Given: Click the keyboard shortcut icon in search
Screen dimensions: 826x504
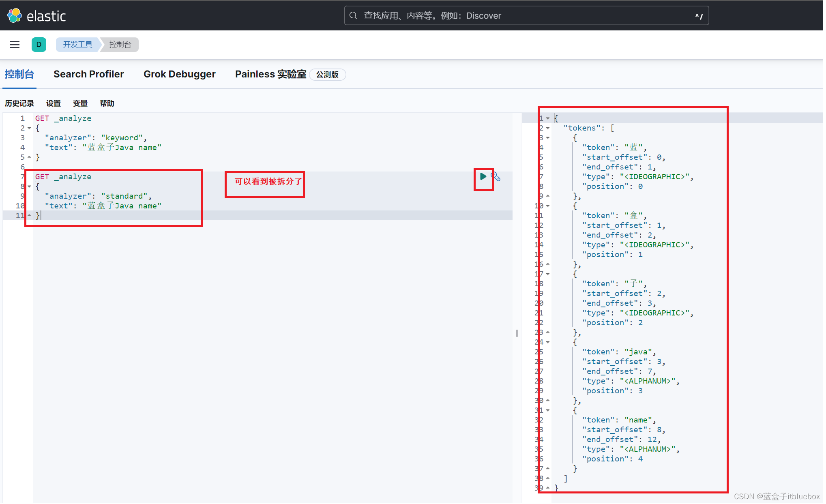Looking at the screenshot, I should coord(699,16).
